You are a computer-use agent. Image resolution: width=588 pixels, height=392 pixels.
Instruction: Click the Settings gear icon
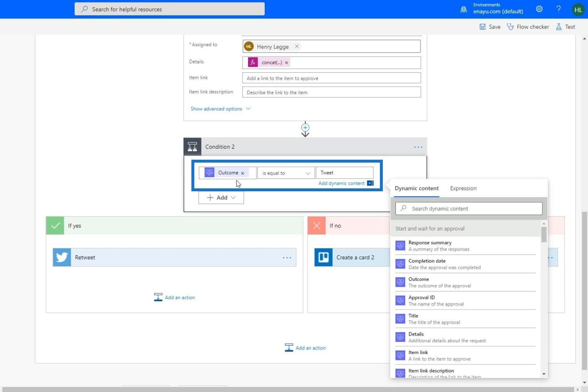point(539,9)
